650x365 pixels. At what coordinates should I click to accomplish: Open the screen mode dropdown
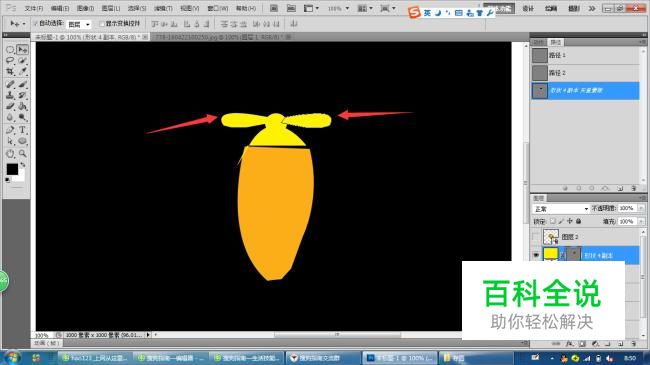coord(388,8)
